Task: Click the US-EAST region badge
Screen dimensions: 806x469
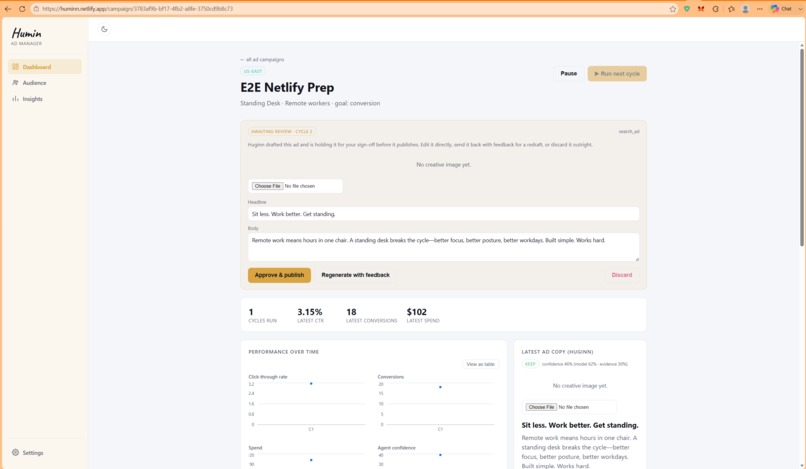Action: pyautogui.click(x=252, y=71)
